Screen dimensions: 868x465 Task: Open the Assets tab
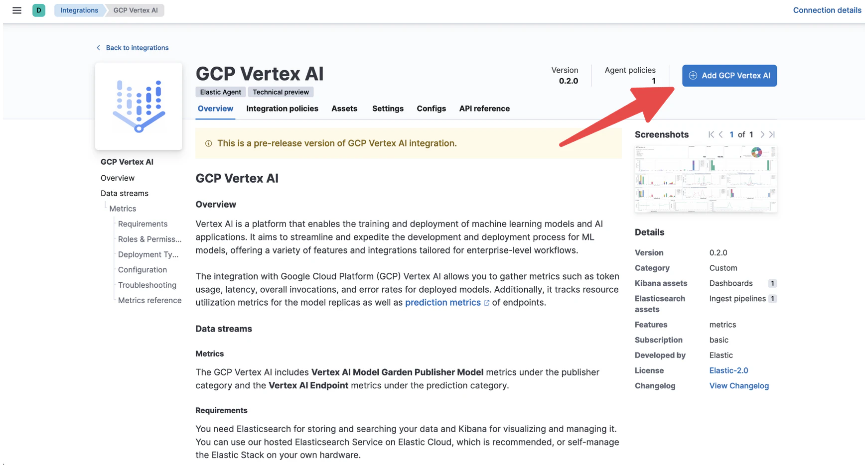click(x=344, y=109)
